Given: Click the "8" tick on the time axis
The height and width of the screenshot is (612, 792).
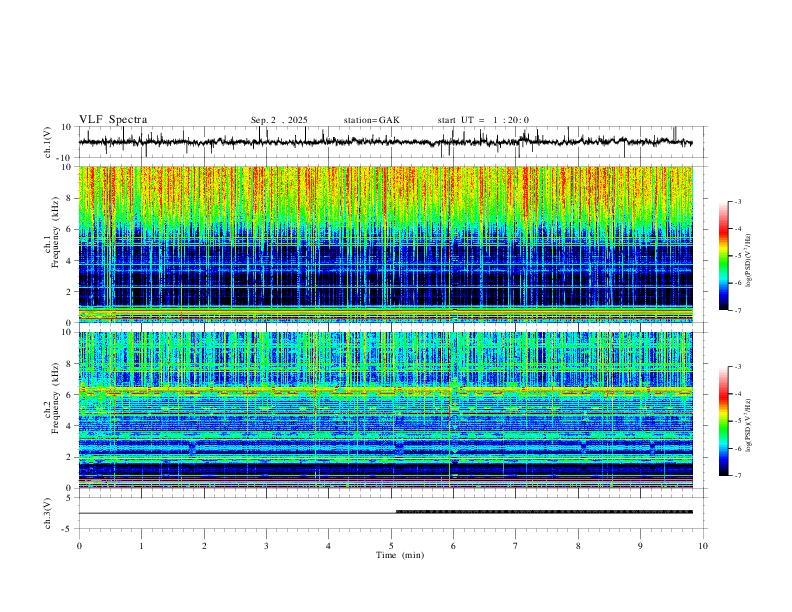Looking at the screenshot, I should click(578, 546).
